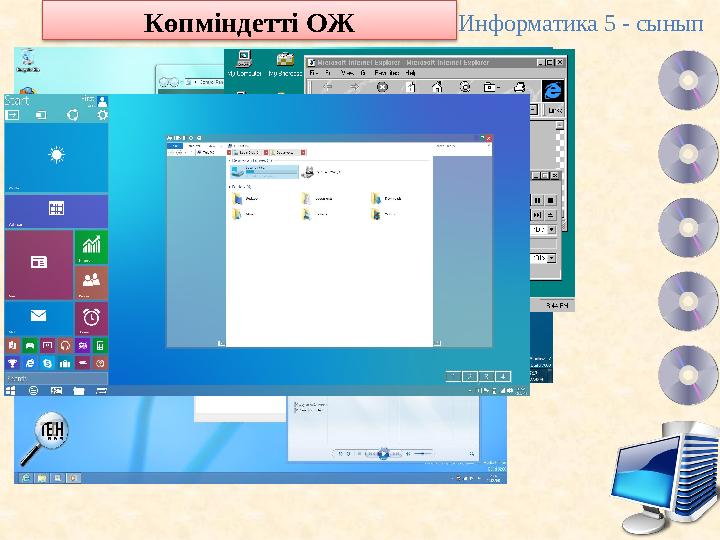Screen dimensions: 720x540
Task: Click the Internet Explorer e logo
Action: 553,91
